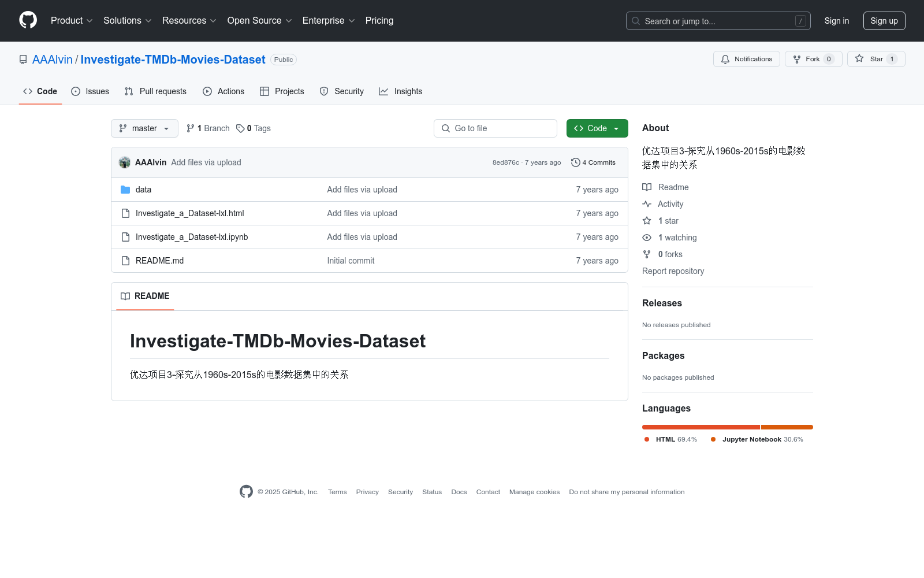
Task: Click the HTML 69.4% language link
Action: coord(670,439)
